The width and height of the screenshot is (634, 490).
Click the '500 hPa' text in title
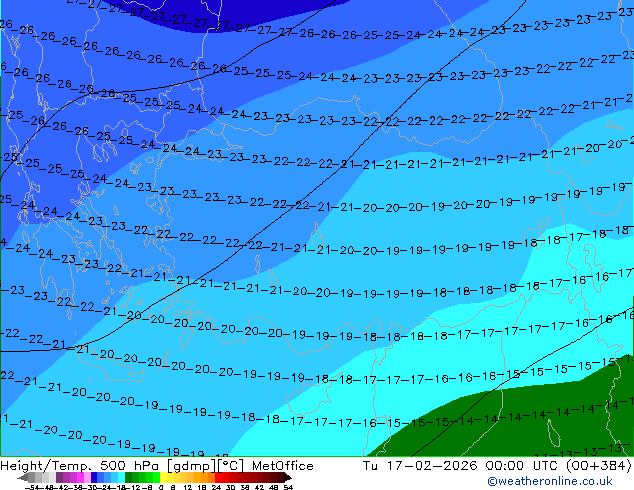click(129, 466)
